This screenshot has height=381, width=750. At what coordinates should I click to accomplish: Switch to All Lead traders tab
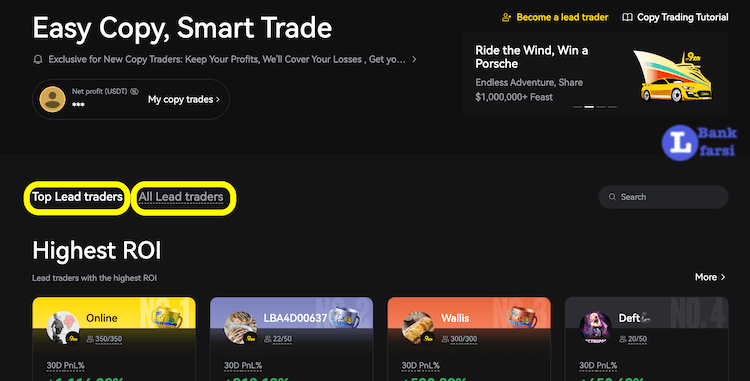(181, 197)
